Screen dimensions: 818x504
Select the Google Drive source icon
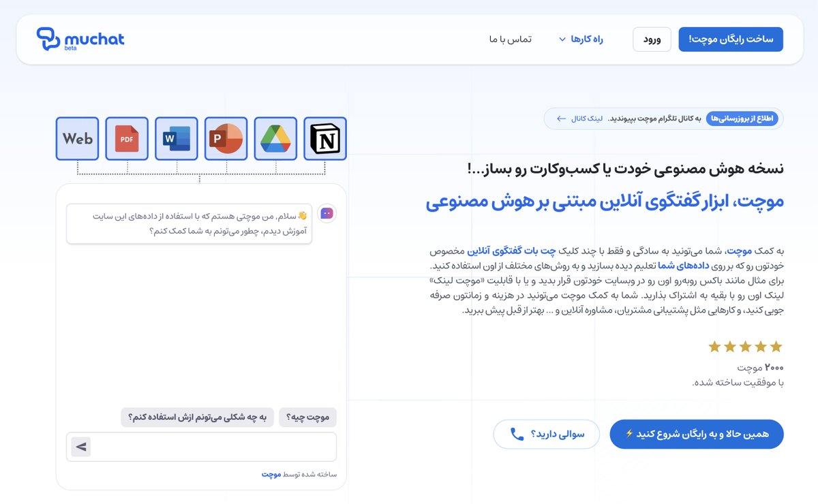coord(275,139)
